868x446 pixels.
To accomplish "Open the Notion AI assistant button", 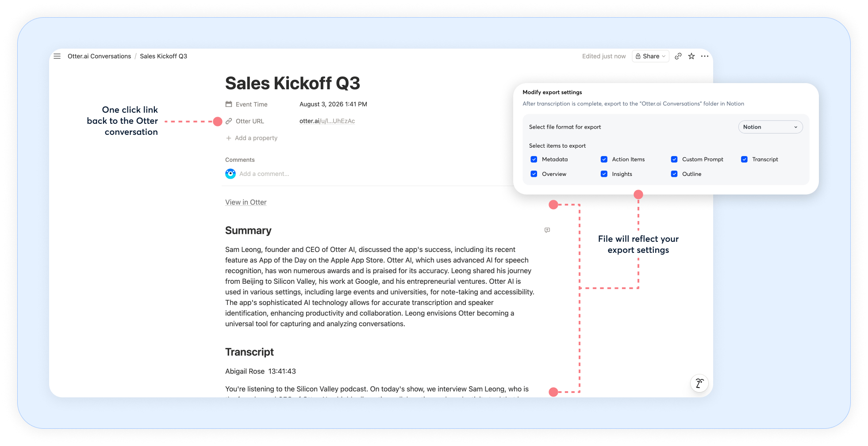I will tap(699, 383).
